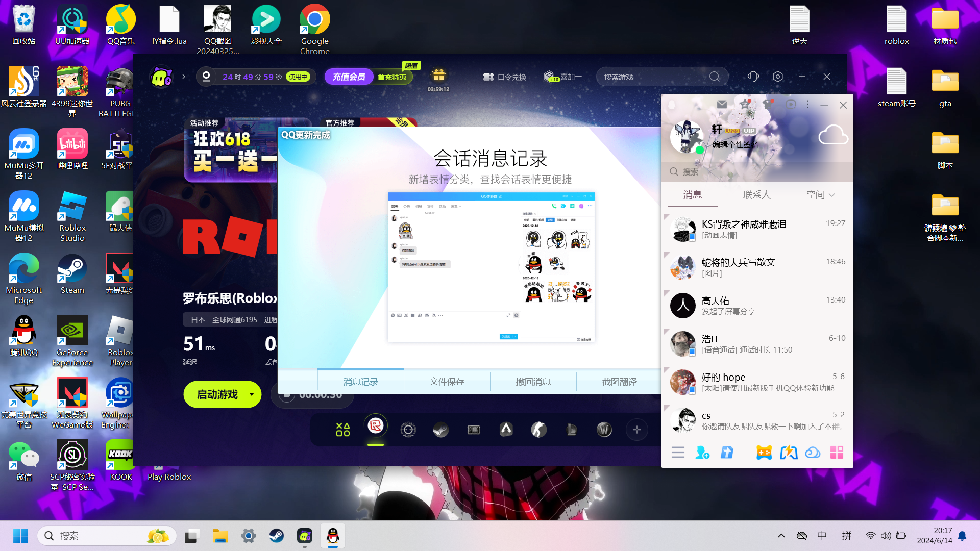Select the PUBG icon in game bar

pos(474,430)
